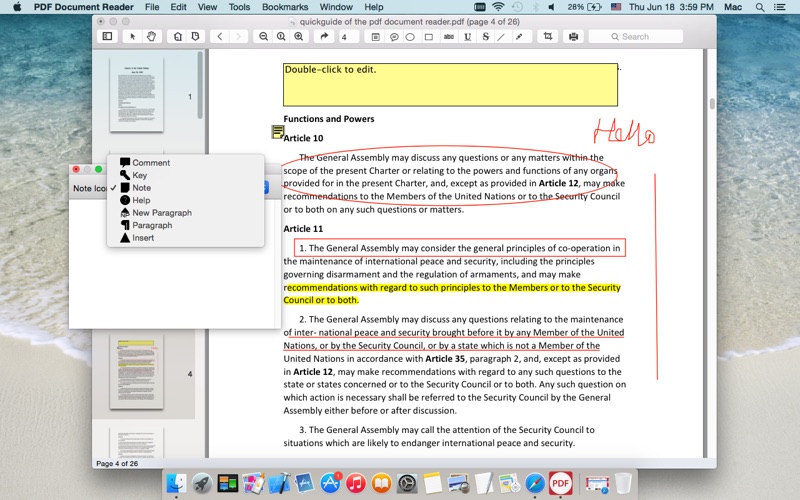Click the red PDF app icon in Dock
Viewport: 800px width, 500px height.
pyautogui.click(x=560, y=483)
